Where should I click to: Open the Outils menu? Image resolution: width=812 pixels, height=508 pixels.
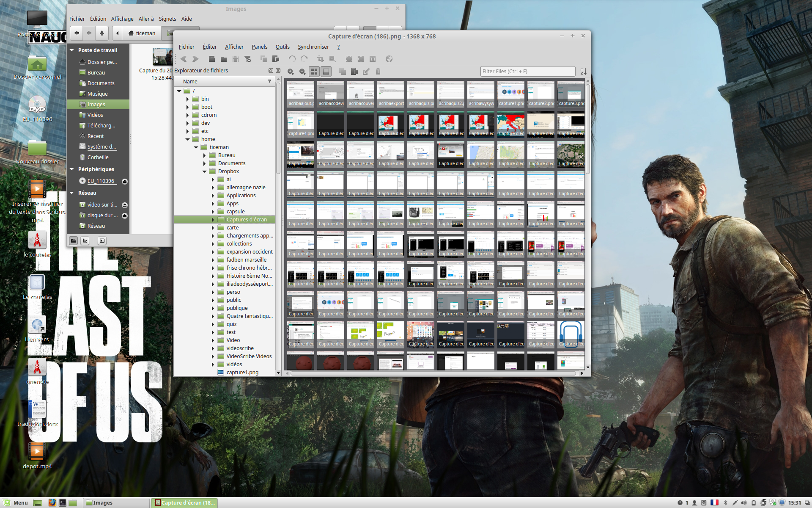pos(283,47)
